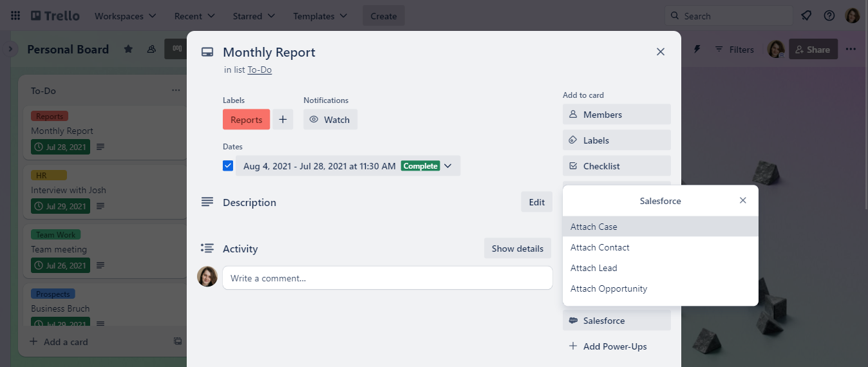This screenshot has height=367, width=868.
Task: Click the To-Do list options ellipsis
Action: point(176,91)
